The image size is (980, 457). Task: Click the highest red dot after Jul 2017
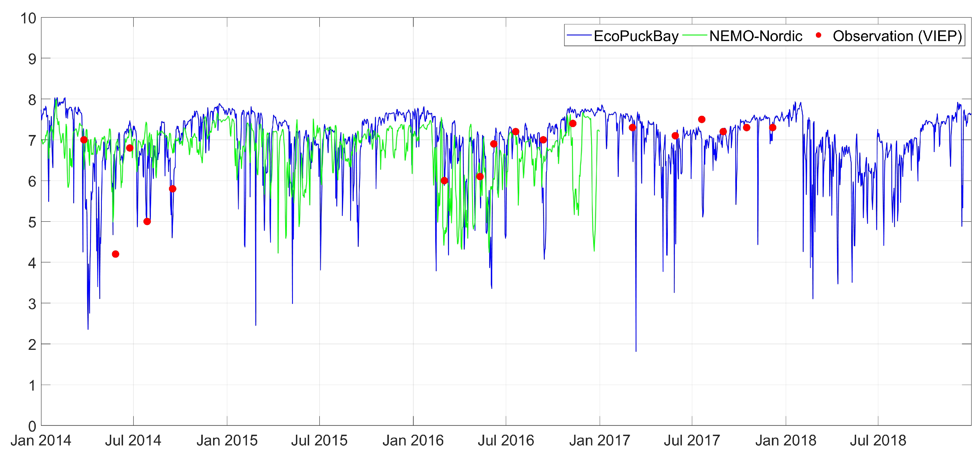[702, 120]
